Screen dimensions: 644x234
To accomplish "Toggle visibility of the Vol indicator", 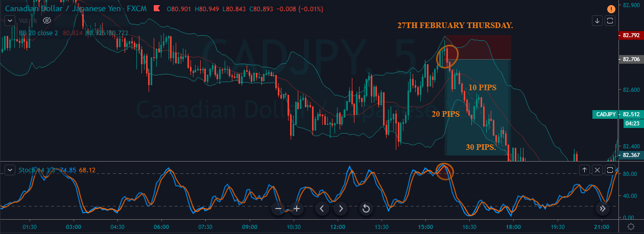I will [x=47, y=20].
